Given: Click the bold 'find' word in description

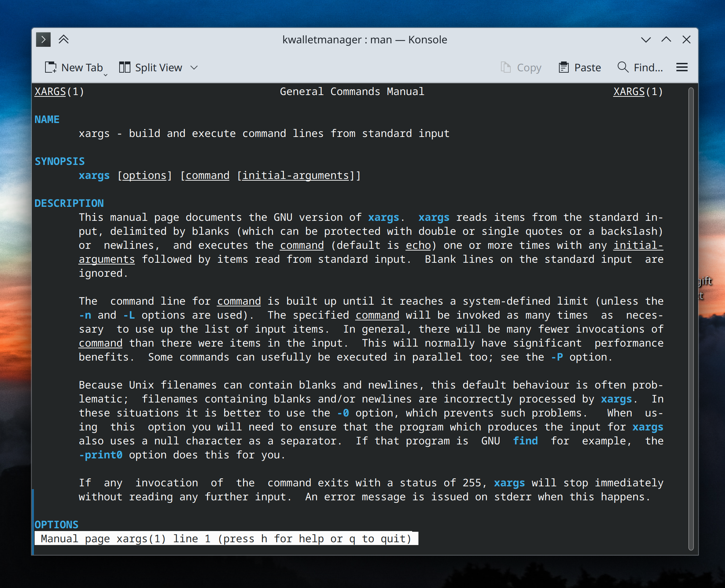Looking at the screenshot, I should click(525, 441).
